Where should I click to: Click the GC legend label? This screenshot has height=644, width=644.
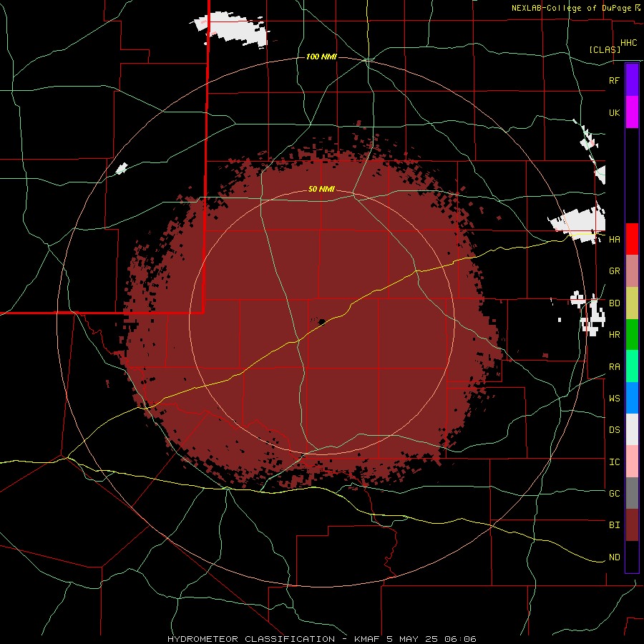[614, 493]
